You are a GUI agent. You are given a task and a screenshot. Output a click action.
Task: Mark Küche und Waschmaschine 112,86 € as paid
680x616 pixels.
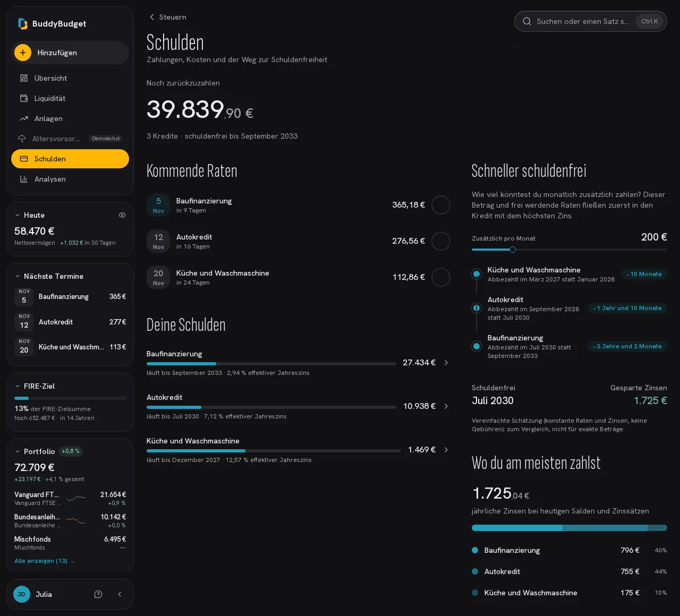tap(441, 277)
